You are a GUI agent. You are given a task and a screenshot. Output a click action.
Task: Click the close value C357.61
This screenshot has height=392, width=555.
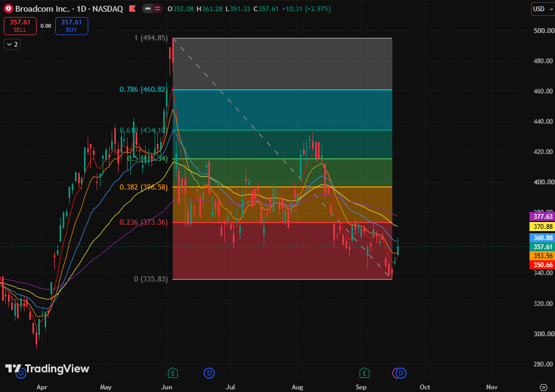point(265,9)
